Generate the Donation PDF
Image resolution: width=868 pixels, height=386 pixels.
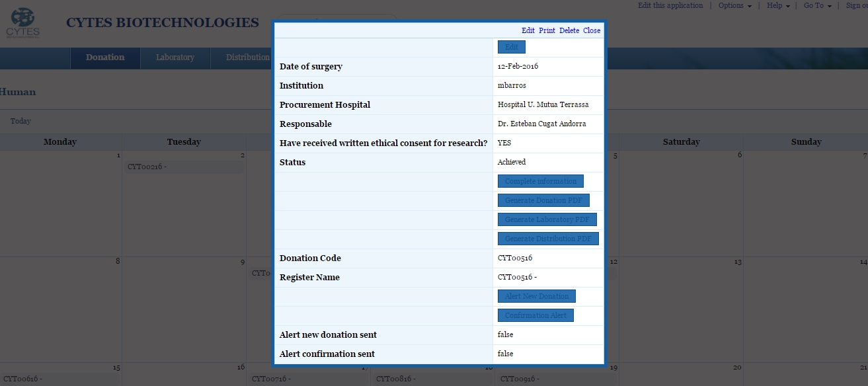click(543, 200)
